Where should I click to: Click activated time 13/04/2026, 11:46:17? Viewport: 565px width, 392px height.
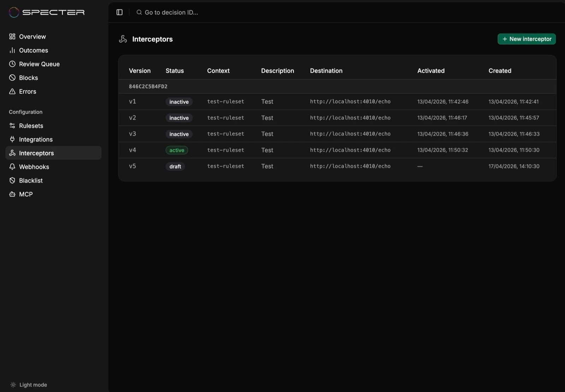coord(442,118)
